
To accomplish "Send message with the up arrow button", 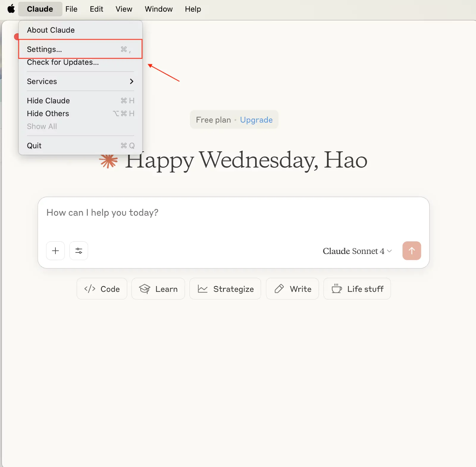I will 412,251.
